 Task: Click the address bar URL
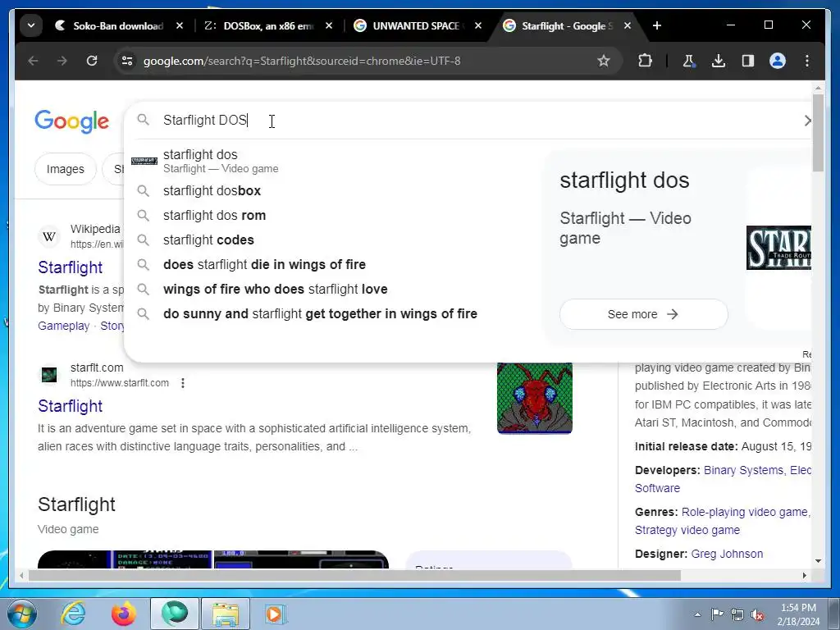click(302, 61)
